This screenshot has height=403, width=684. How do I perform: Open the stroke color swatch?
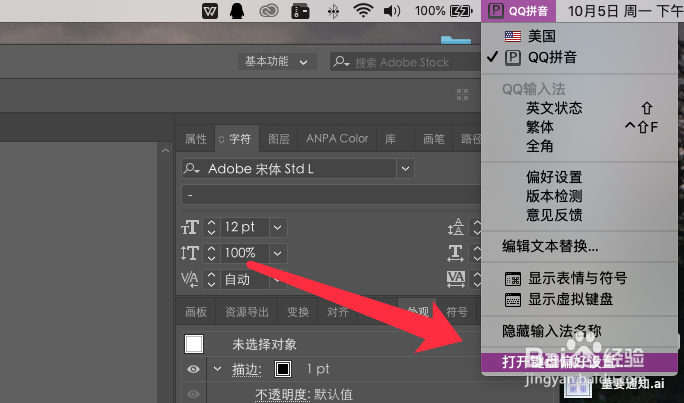tap(283, 369)
